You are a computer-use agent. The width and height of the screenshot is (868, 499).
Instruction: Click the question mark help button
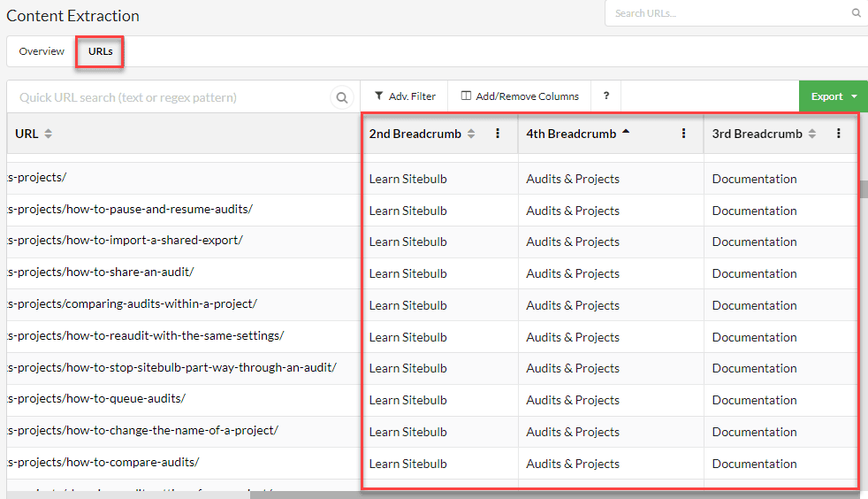click(x=606, y=96)
